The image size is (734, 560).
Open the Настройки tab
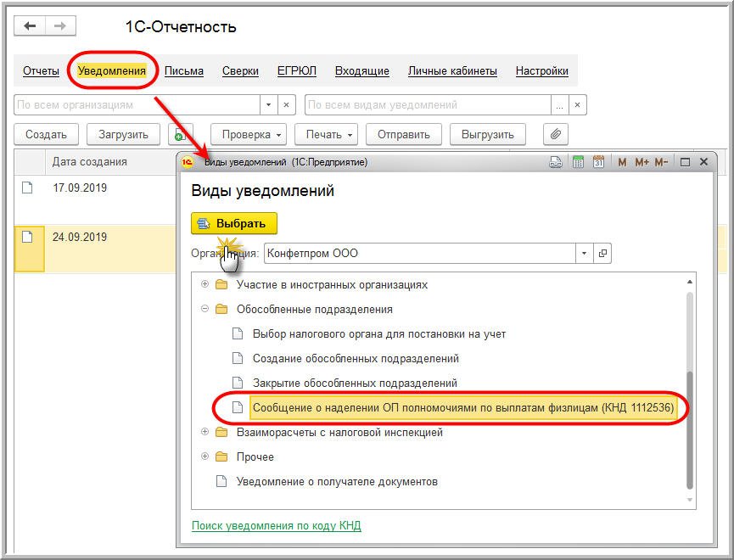542,71
